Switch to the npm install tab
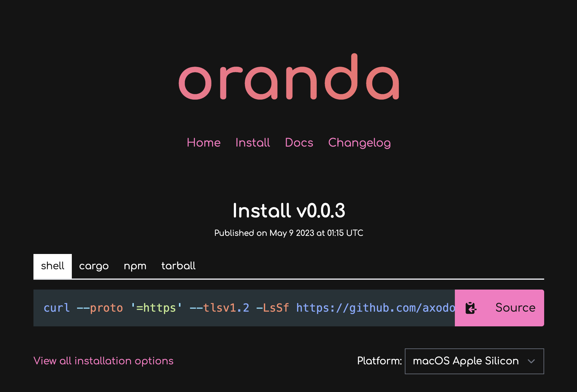Screen dimensions: 577x392 pyautogui.click(x=135, y=266)
